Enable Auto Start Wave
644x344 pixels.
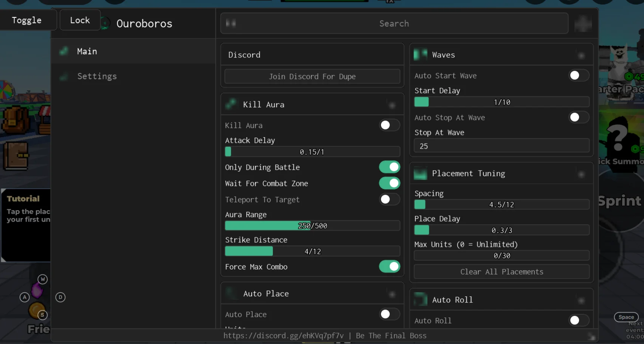579,75
